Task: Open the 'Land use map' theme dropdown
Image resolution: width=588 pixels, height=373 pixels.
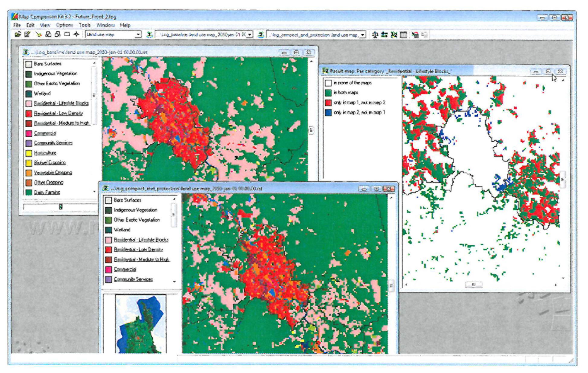Action: [x=138, y=34]
